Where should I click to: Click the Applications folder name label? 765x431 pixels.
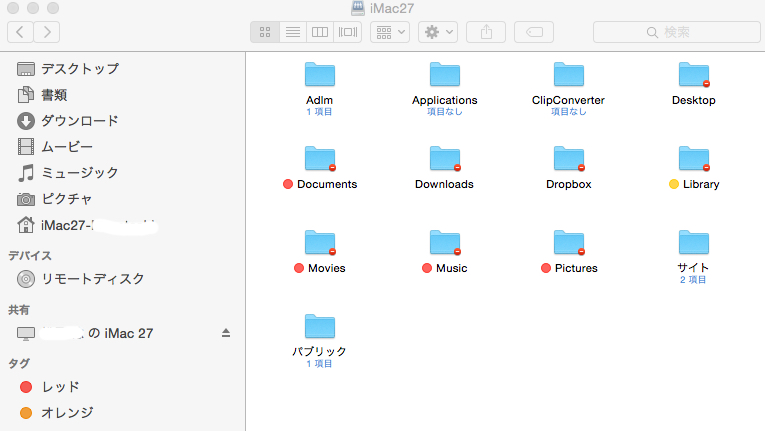point(444,100)
